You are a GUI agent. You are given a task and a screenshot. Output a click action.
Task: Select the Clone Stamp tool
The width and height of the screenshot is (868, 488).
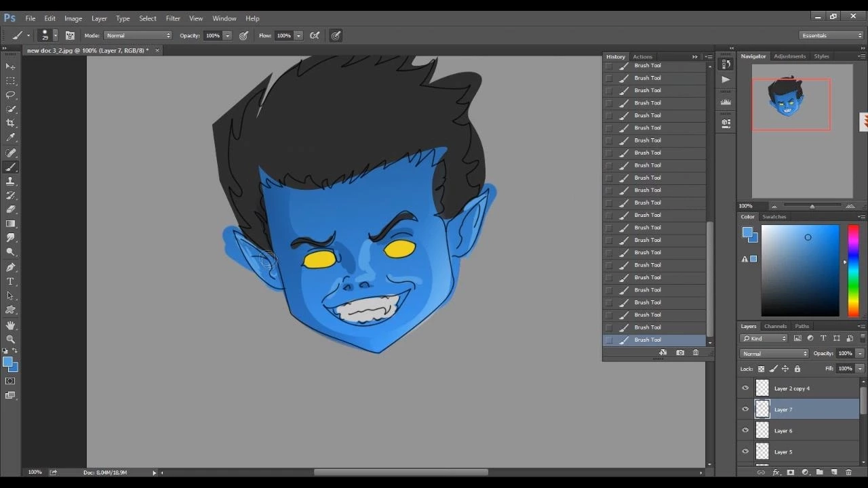10,182
